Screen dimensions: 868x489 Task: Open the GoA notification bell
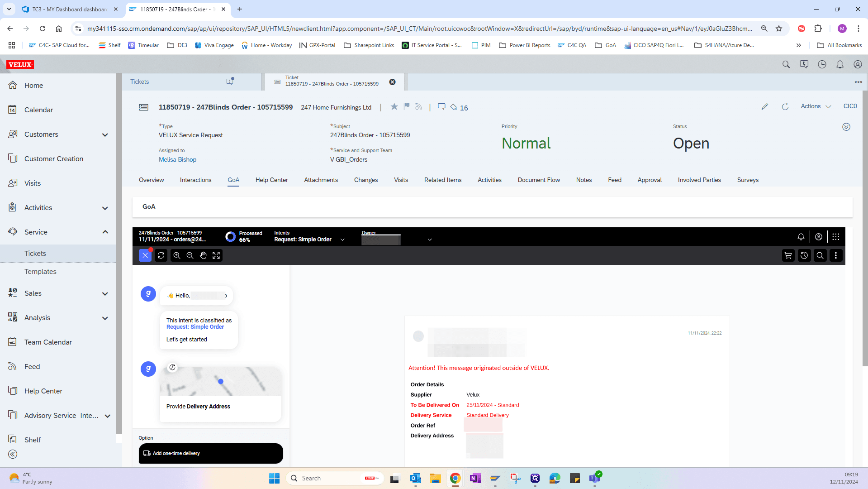coord(801,237)
